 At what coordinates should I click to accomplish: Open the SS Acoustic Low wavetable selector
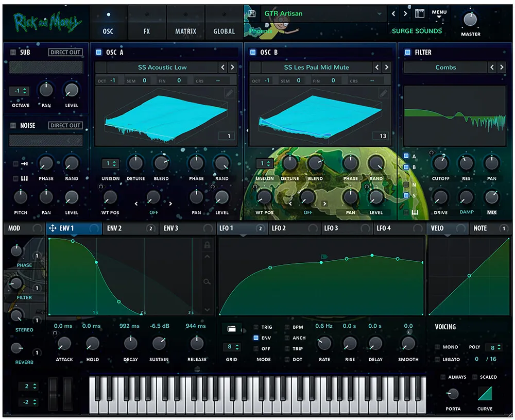[x=162, y=68]
